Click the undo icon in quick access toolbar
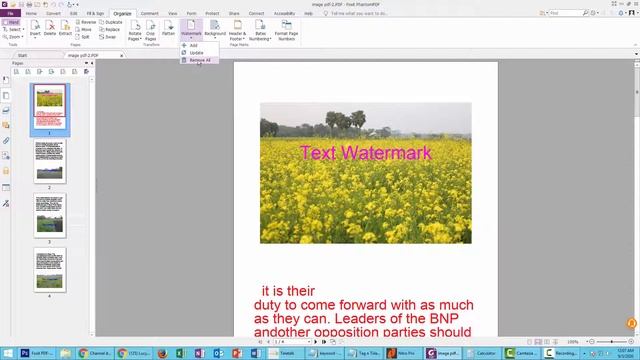640x360 pixels. pyautogui.click(x=53, y=4)
